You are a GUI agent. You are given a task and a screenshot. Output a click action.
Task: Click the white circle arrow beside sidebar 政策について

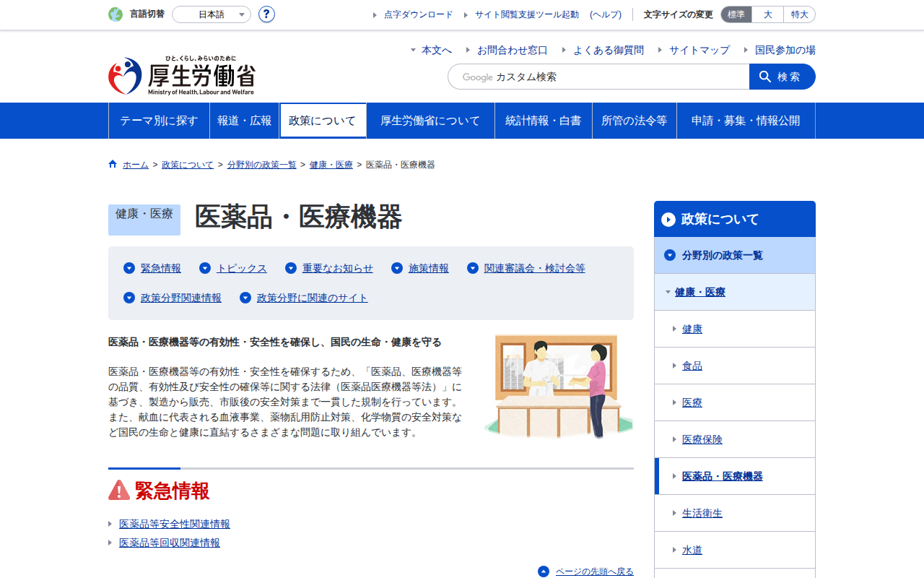[x=668, y=220]
